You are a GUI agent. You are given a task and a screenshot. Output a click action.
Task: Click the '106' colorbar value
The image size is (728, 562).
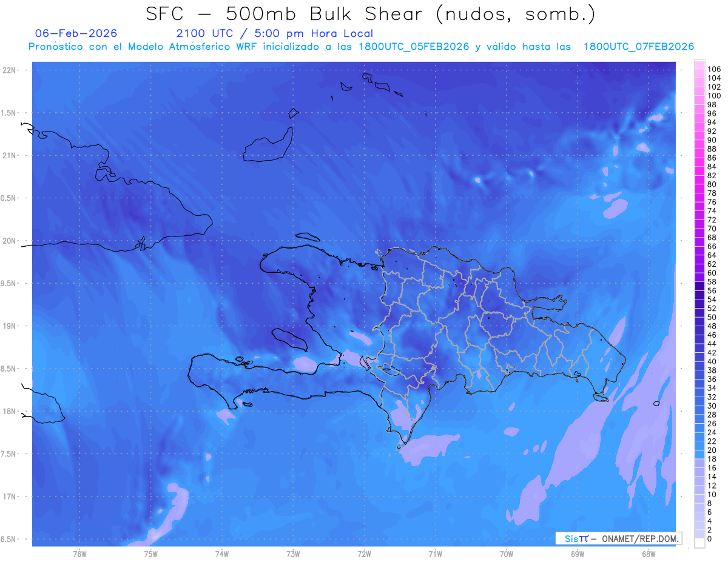pos(714,69)
